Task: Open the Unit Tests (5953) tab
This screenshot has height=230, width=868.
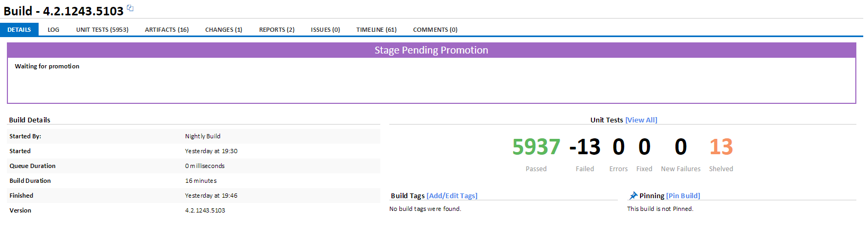Action: 102,30
